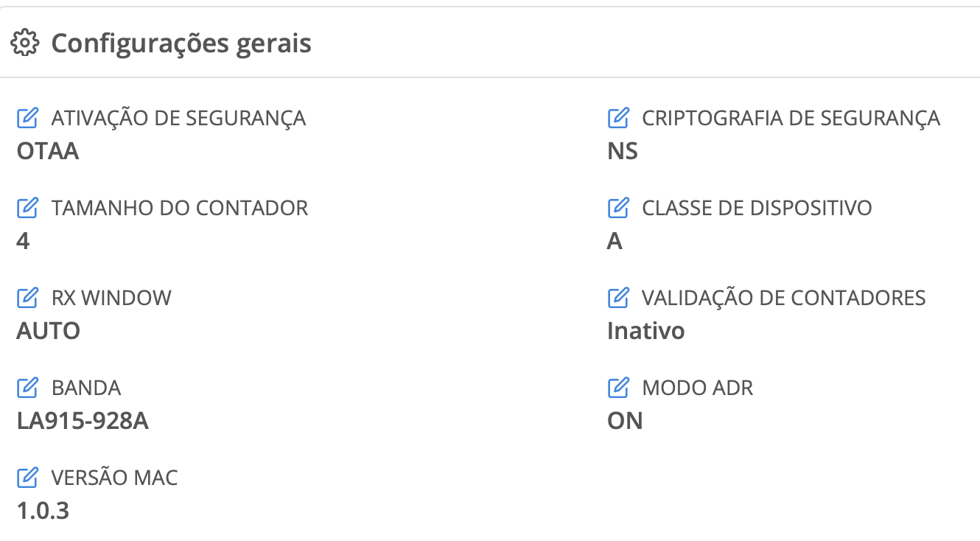
Task: Edit the Ativação de Segurança setting via pencil icon
Action: click(27, 118)
